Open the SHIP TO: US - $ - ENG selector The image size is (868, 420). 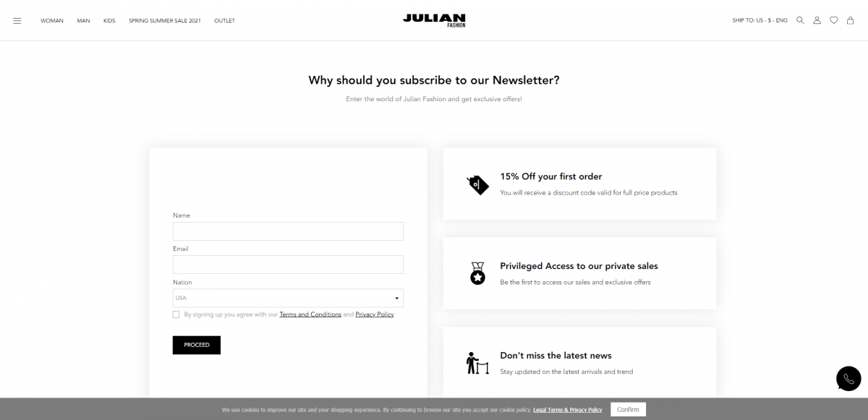(x=759, y=20)
